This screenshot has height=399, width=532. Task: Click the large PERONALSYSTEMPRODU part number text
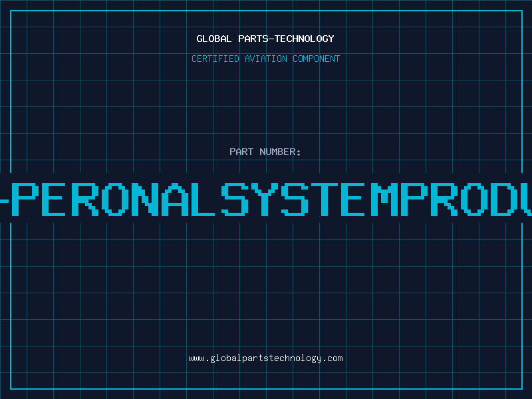pos(266,199)
